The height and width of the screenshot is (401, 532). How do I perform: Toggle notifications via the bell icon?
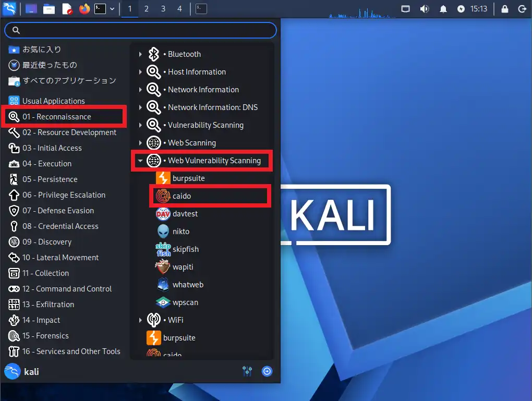pyautogui.click(x=443, y=8)
